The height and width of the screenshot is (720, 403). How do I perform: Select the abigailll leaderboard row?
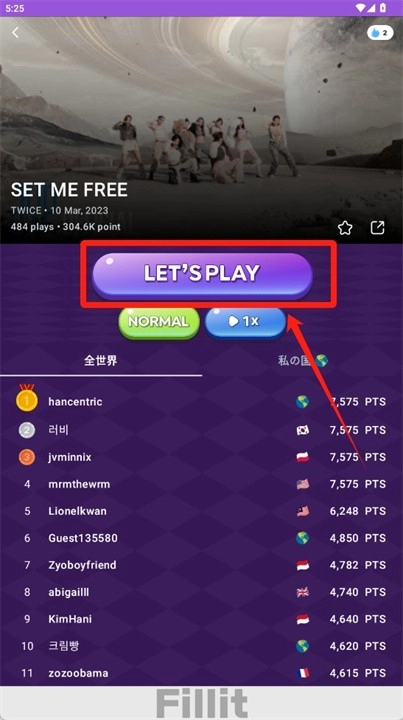pyautogui.click(x=202, y=592)
